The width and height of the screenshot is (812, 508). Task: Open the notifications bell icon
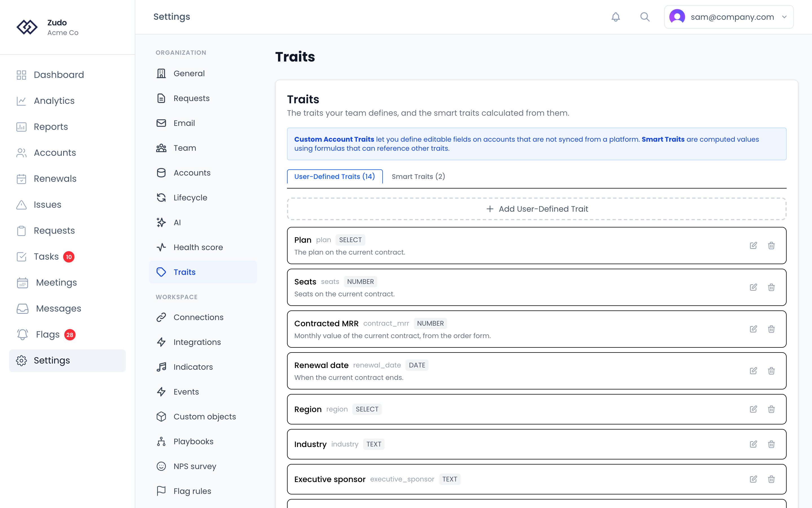615,17
